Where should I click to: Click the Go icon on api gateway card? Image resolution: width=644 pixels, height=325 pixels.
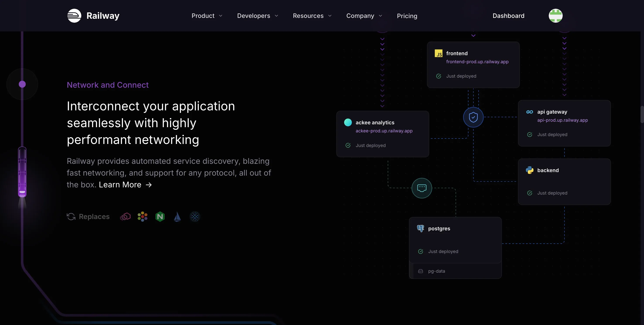pyautogui.click(x=530, y=112)
